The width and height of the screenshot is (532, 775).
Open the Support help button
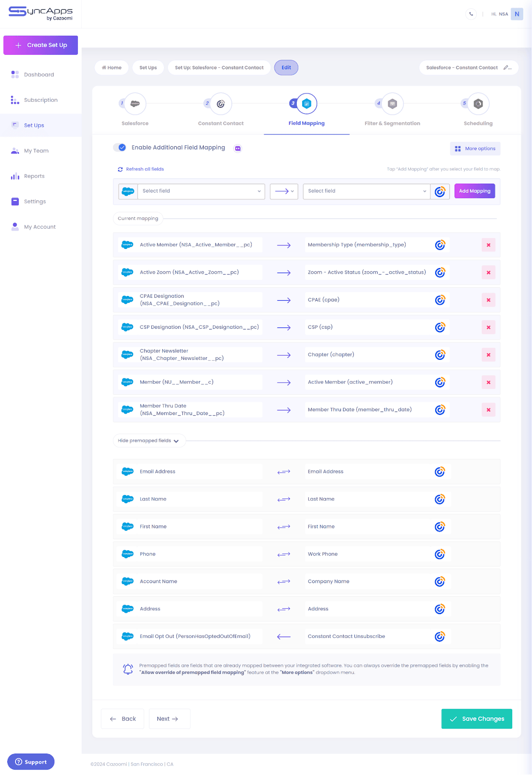(31, 762)
